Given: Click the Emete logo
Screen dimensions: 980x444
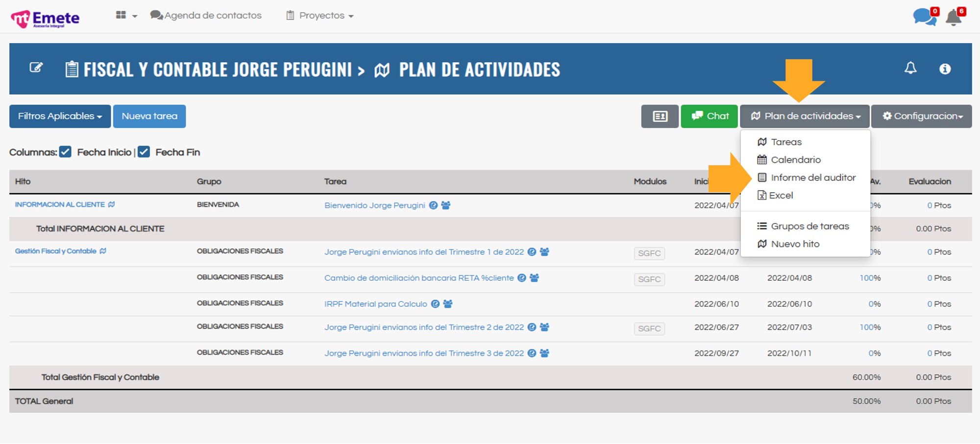Looking at the screenshot, I should 45,19.
